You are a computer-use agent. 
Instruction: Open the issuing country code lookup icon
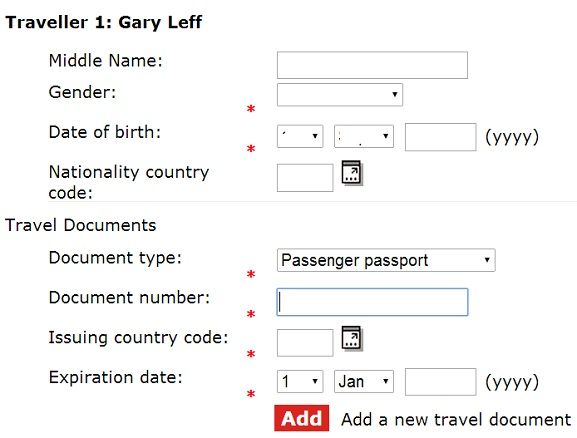click(352, 338)
